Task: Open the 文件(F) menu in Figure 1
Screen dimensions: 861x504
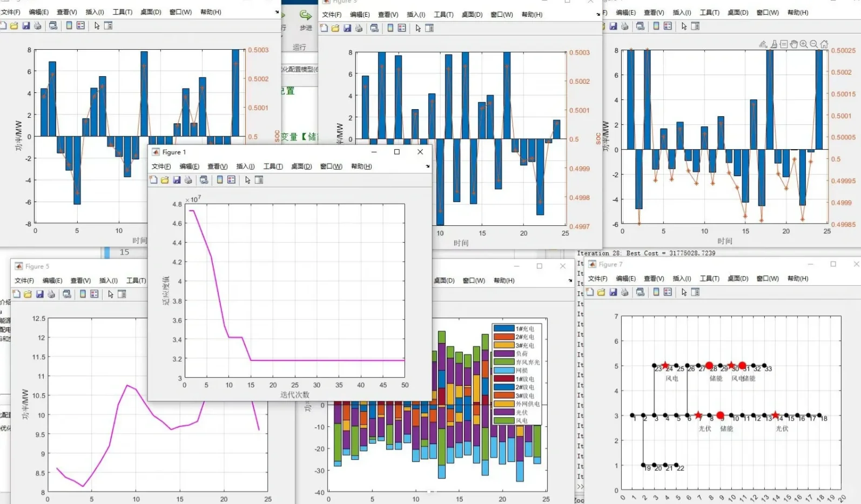Action: pyautogui.click(x=161, y=166)
